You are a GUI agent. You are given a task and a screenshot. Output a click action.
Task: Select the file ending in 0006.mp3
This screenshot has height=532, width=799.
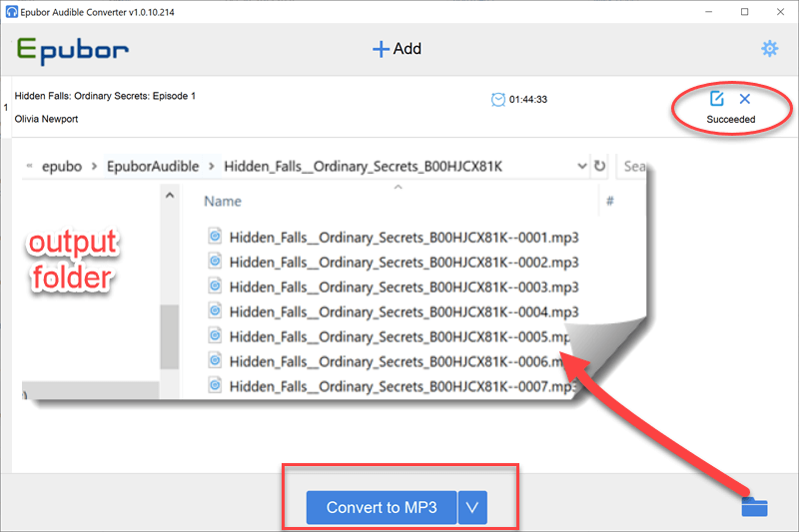[397, 361]
